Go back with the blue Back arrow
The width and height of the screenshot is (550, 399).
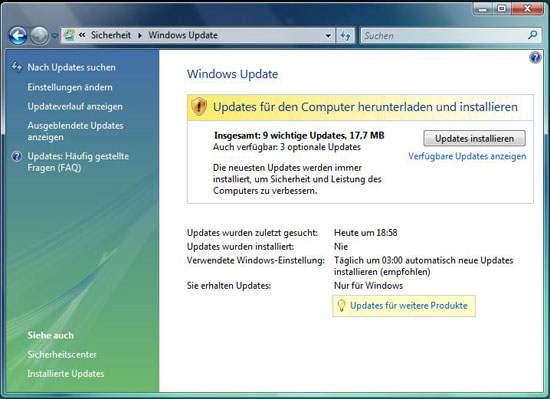coord(18,35)
